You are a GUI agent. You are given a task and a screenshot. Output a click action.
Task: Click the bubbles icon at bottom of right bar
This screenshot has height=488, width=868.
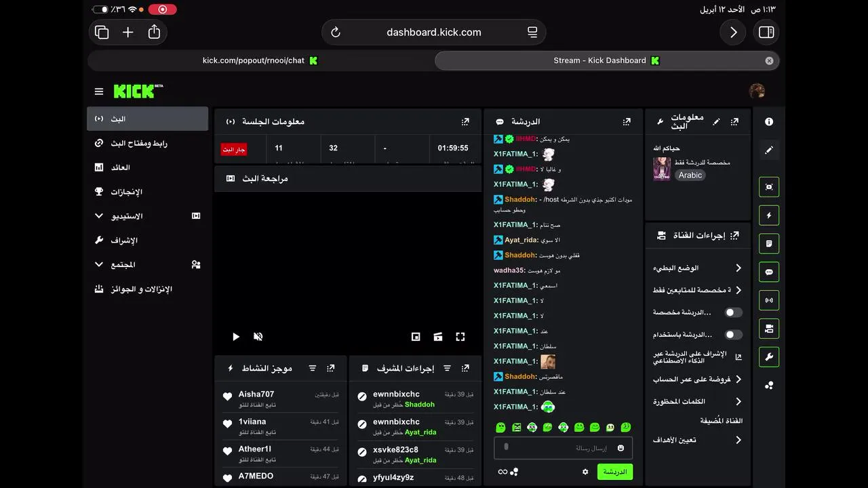(x=769, y=385)
